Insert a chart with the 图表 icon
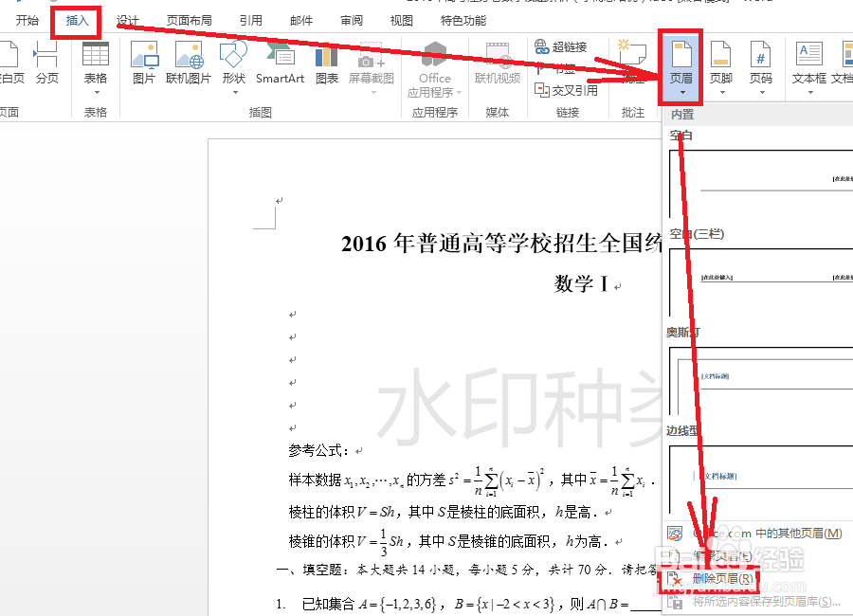Screen dimensions: 853x616 click(326, 64)
